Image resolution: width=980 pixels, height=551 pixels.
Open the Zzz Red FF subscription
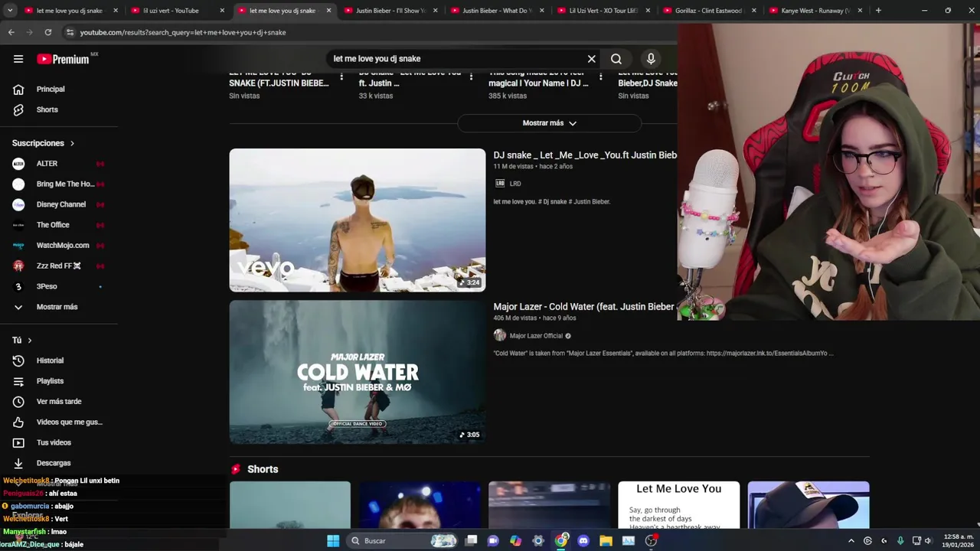pyautogui.click(x=59, y=266)
